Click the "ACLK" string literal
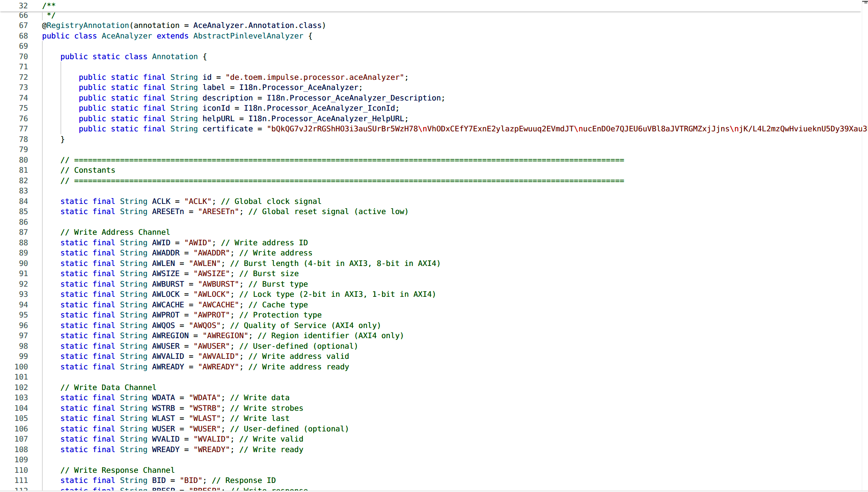 tap(198, 201)
